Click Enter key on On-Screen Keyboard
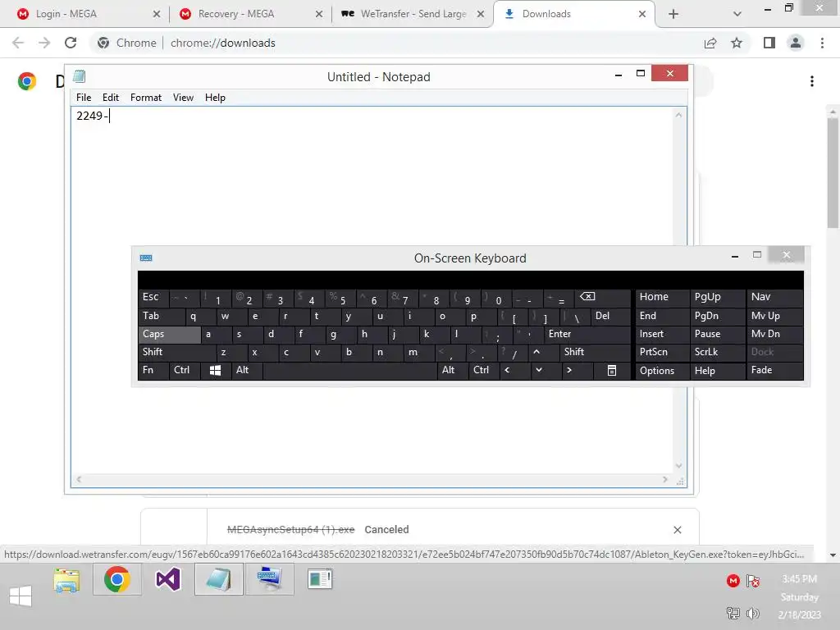This screenshot has width=840, height=630. (587, 335)
